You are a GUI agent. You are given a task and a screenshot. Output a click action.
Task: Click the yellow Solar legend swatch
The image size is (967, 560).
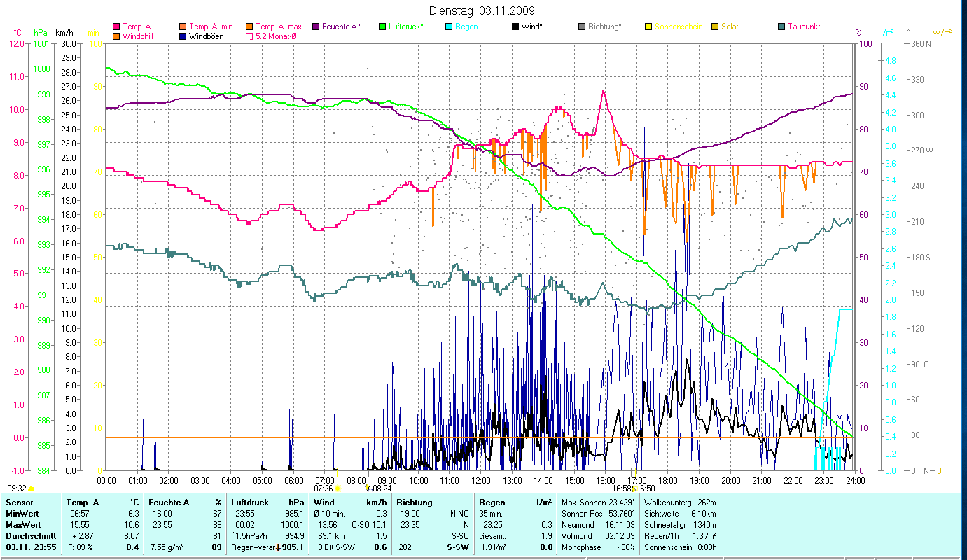[715, 27]
